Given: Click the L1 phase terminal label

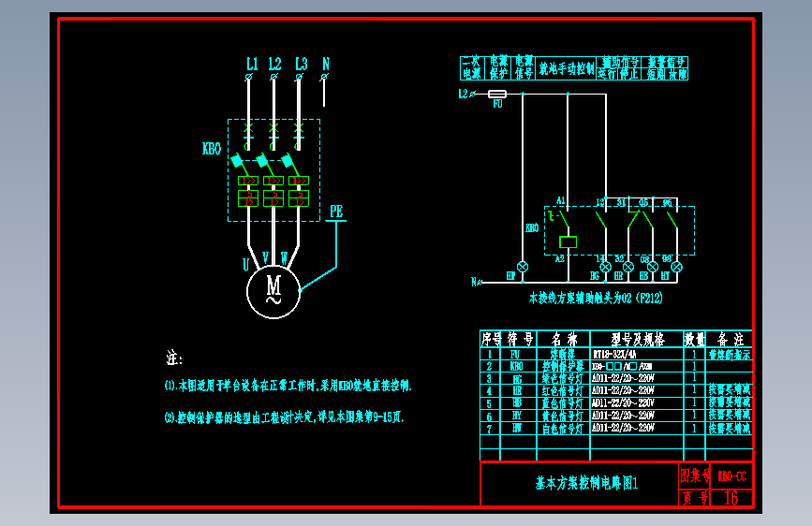Looking at the screenshot, I should pos(252,65).
